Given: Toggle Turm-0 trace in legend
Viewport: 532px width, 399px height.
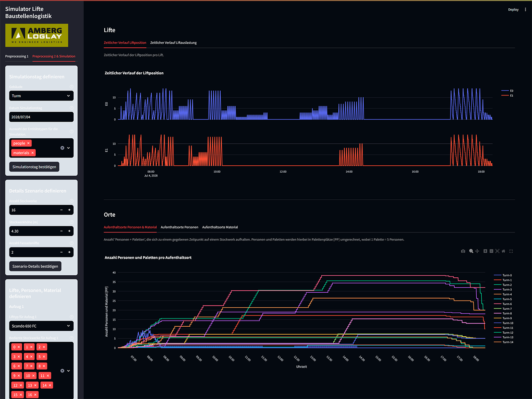Looking at the screenshot, I should pyautogui.click(x=503, y=275).
